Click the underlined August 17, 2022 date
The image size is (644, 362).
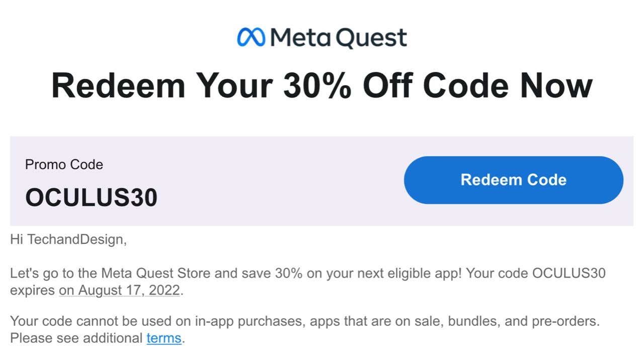pos(119,290)
